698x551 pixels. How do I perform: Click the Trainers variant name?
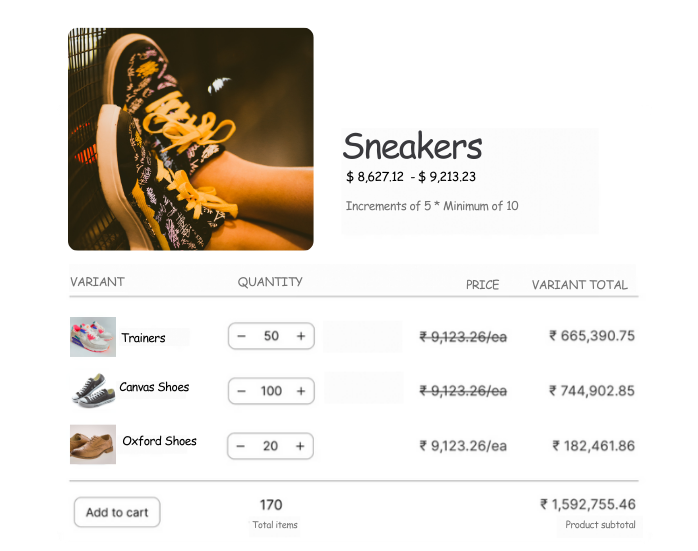coord(144,338)
